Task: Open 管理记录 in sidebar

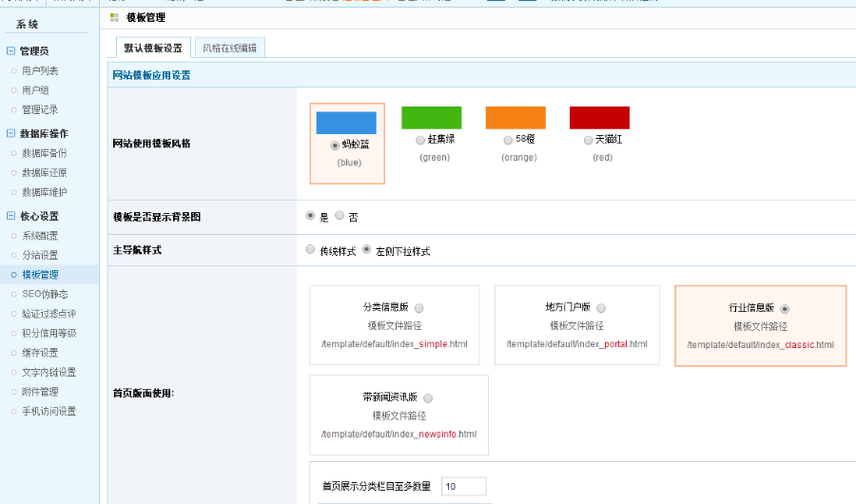Action: (40, 109)
